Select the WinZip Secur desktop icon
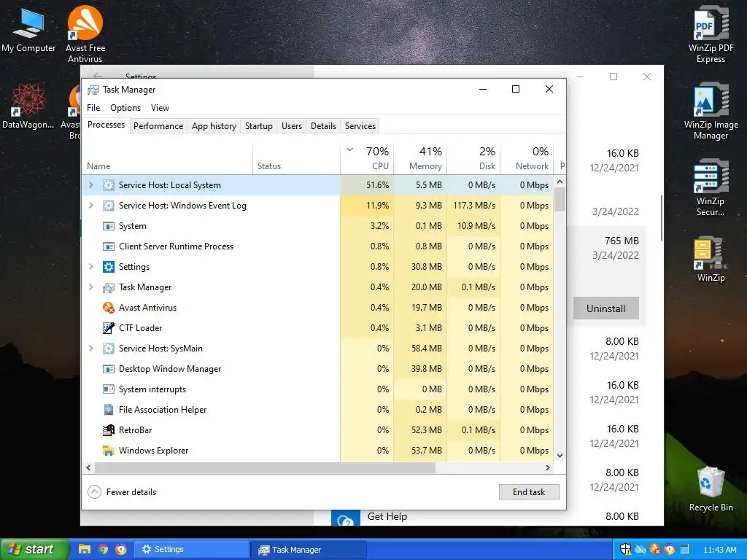Image resolution: width=747 pixels, height=560 pixels. pos(711,187)
